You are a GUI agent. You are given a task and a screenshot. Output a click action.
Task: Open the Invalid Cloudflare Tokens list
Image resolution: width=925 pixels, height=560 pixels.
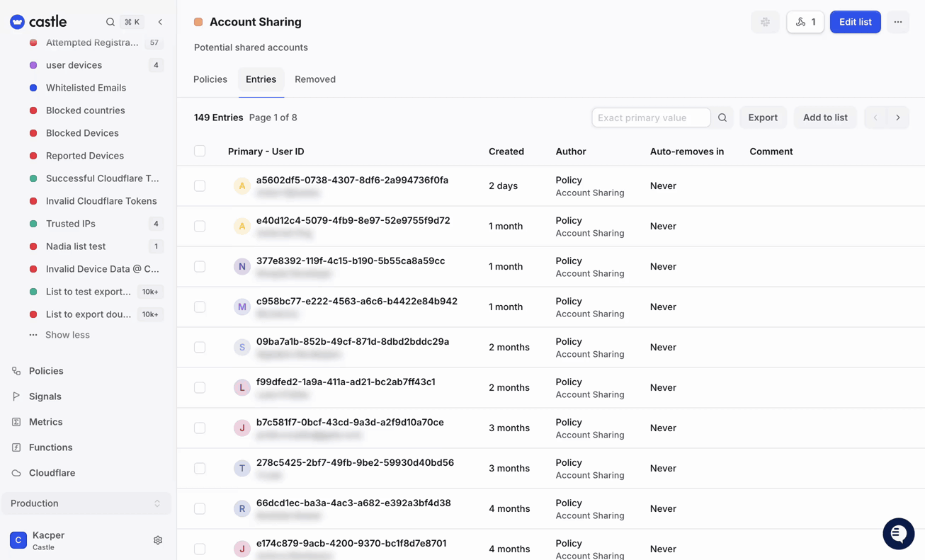point(101,201)
